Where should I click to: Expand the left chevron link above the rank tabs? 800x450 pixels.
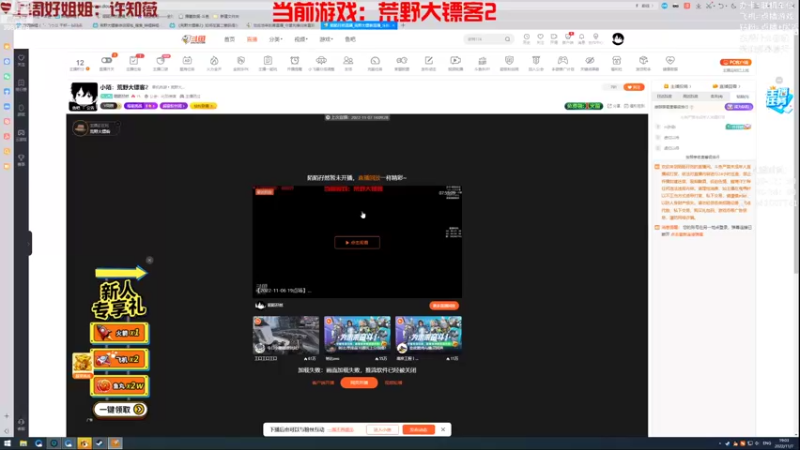677,86
